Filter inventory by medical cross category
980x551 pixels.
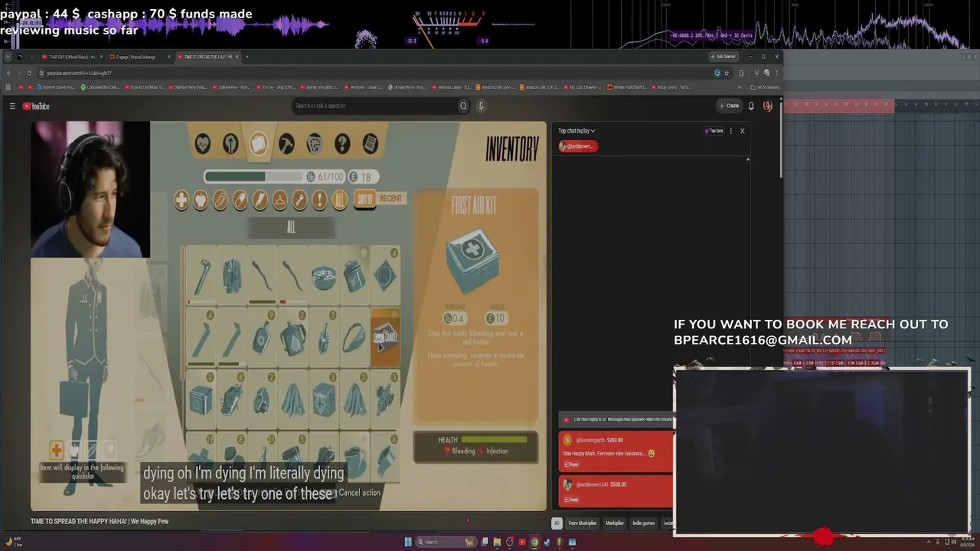tap(181, 201)
